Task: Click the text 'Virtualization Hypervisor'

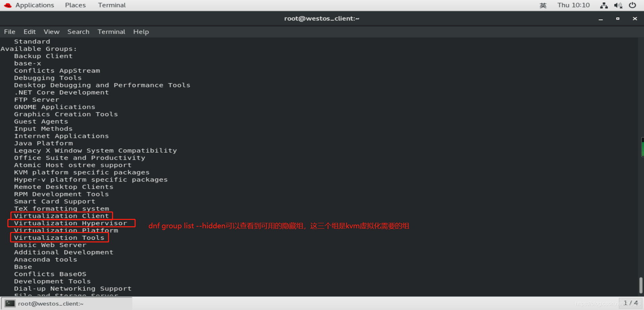Action: 71,223
